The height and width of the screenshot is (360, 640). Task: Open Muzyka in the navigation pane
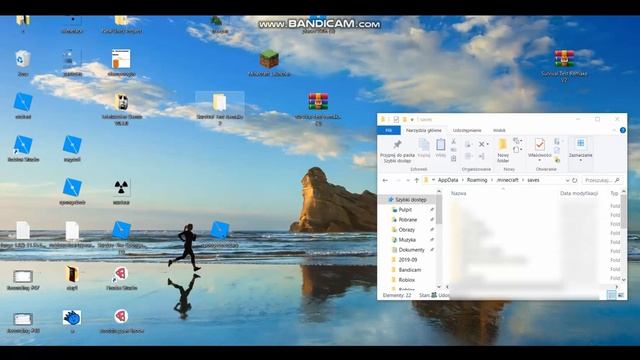pos(407,240)
